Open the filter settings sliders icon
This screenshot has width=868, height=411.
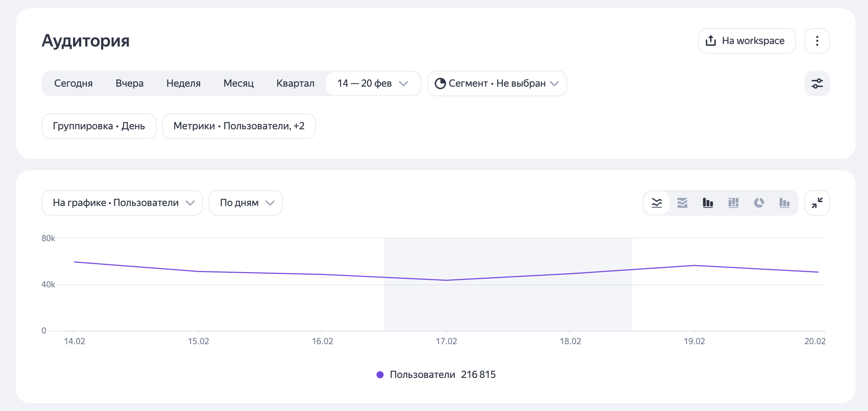click(817, 83)
